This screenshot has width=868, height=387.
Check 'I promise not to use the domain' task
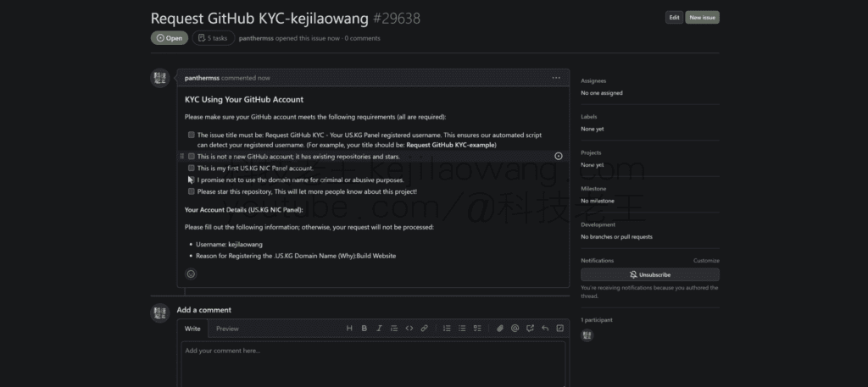192,180
